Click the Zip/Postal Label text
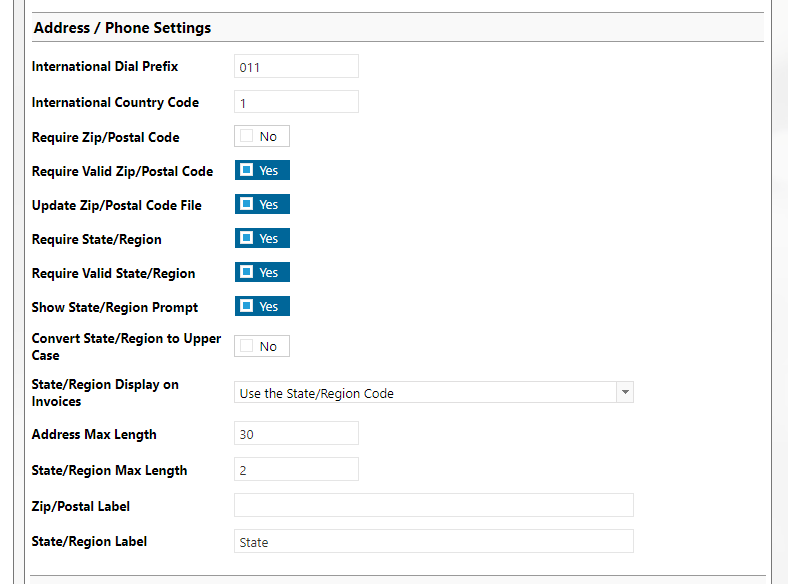This screenshot has width=788, height=584. (x=81, y=506)
